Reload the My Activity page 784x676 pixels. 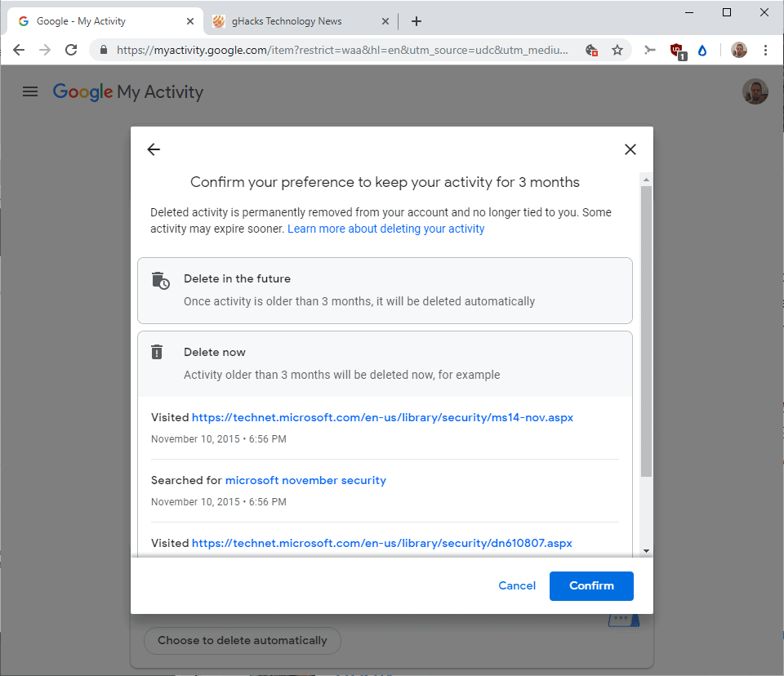click(x=71, y=50)
